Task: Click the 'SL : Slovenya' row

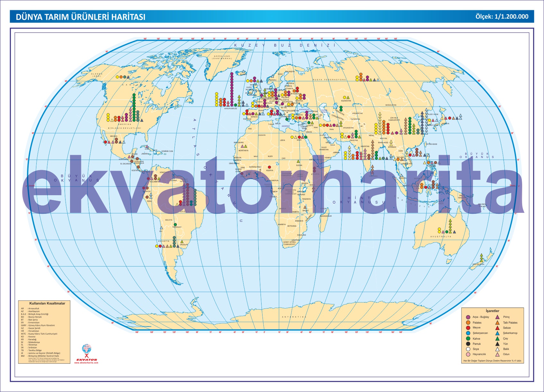Action: pyautogui.click(x=29, y=345)
